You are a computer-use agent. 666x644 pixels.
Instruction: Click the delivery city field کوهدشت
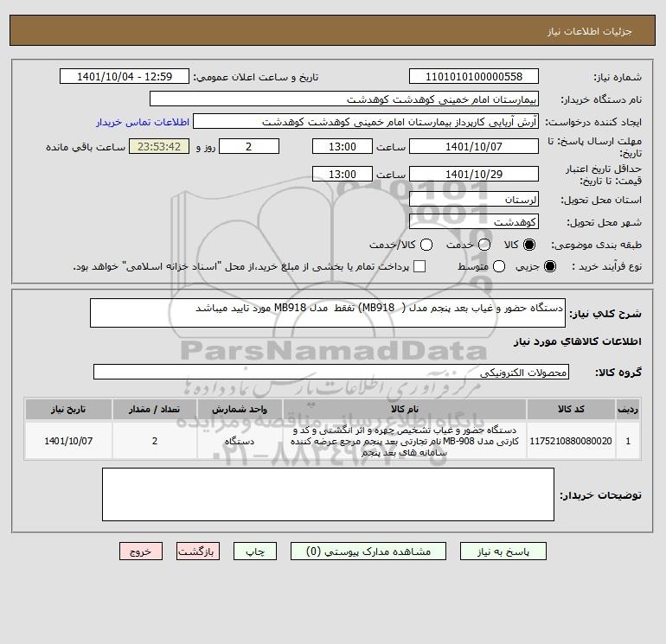point(474,221)
